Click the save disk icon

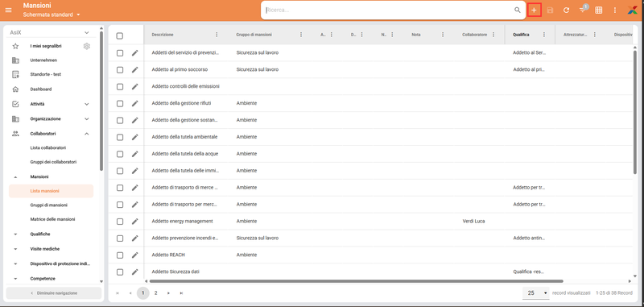[x=550, y=10]
